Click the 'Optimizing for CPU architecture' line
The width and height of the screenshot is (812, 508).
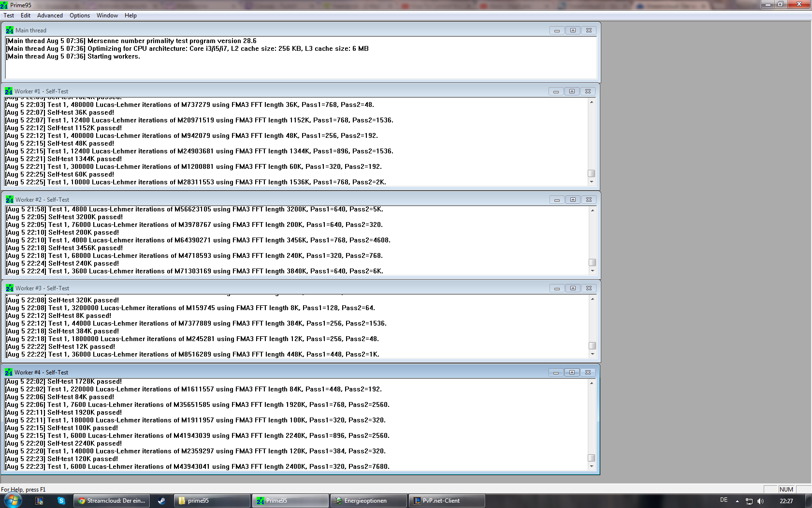(187, 49)
